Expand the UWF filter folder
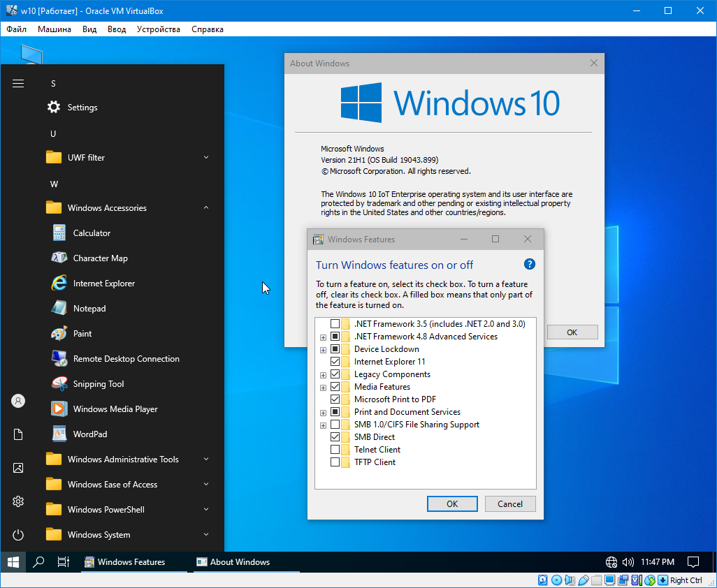 (x=129, y=158)
